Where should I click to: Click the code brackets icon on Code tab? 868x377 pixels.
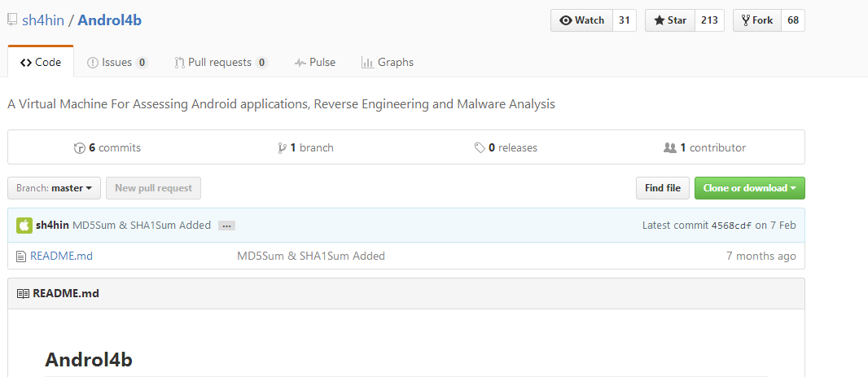[x=26, y=63]
